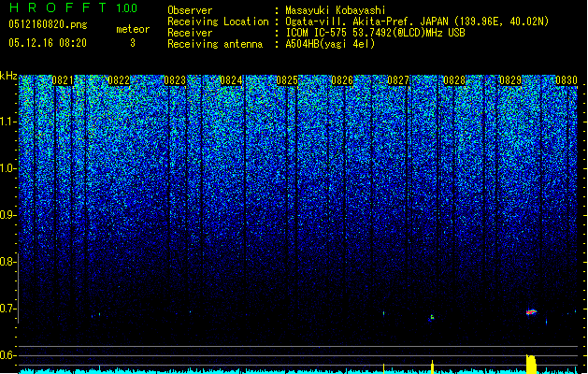Viewport: 588px width, 374px height.
Task: Click the 'meteor' count label
Action: tap(133, 29)
